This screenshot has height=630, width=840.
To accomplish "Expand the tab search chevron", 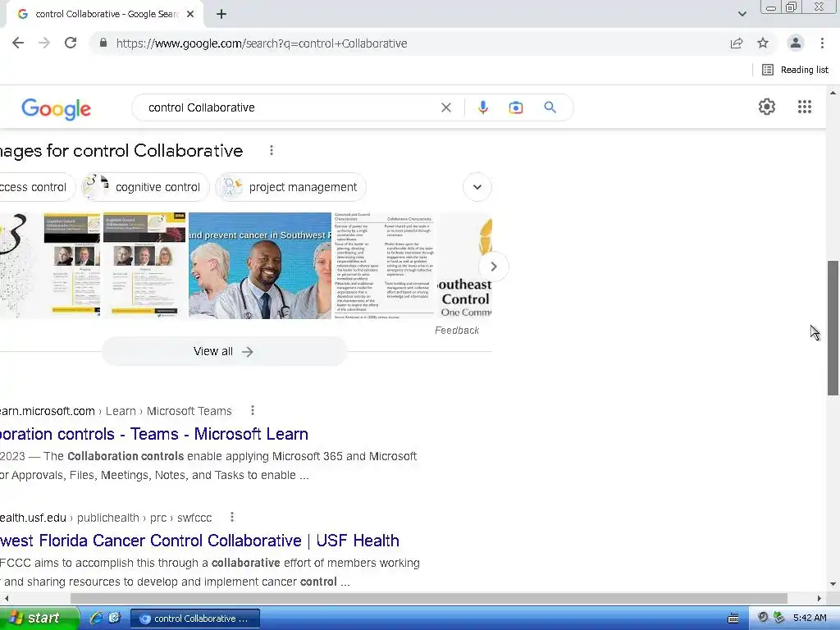I will (x=742, y=15).
